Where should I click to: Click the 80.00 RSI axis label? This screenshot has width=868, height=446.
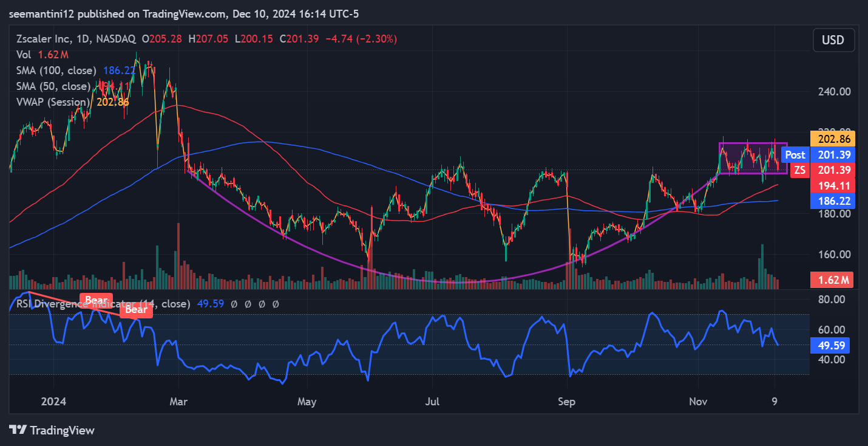click(x=830, y=300)
